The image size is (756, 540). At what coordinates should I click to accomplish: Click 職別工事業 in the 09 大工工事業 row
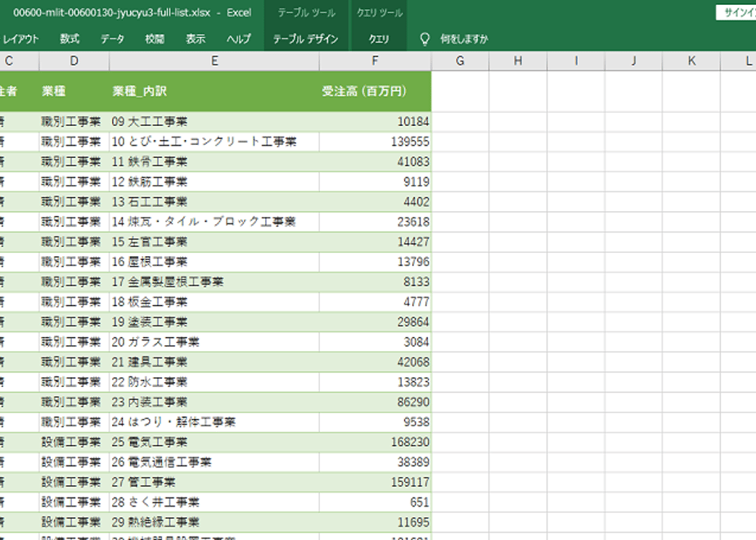coord(71,121)
